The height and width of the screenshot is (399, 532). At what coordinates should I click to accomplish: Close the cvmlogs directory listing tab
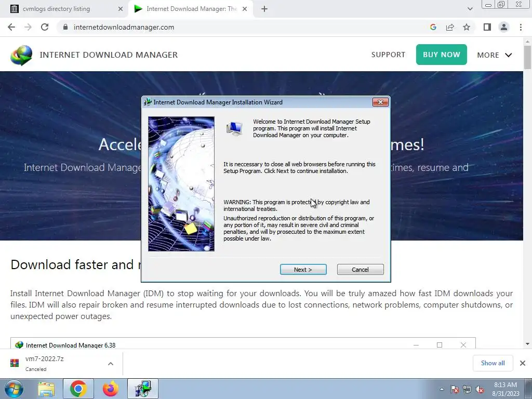pos(120,9)
